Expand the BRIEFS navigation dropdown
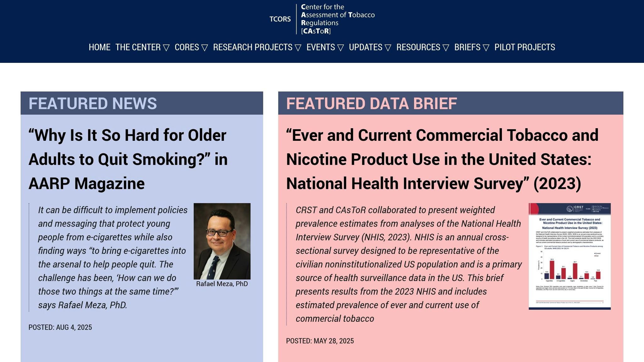Screen dimensions: 644x362 coord(471,47)
